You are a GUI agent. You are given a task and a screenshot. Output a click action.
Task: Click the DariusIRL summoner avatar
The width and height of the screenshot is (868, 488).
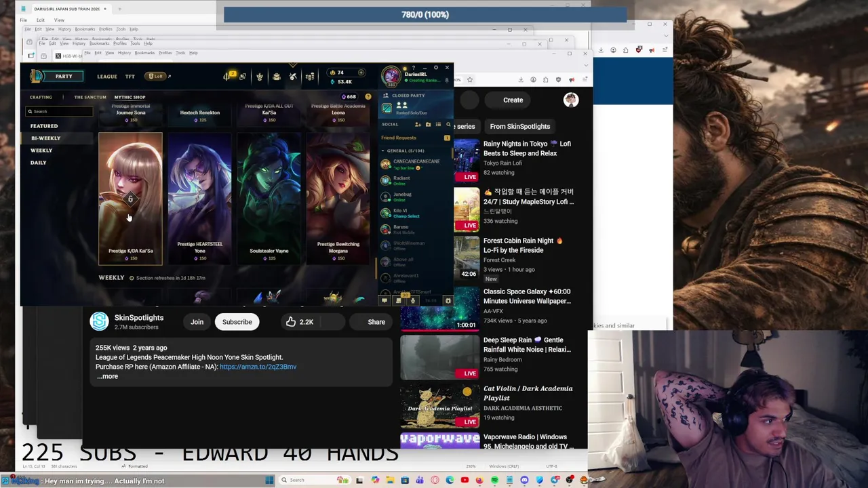391,76
